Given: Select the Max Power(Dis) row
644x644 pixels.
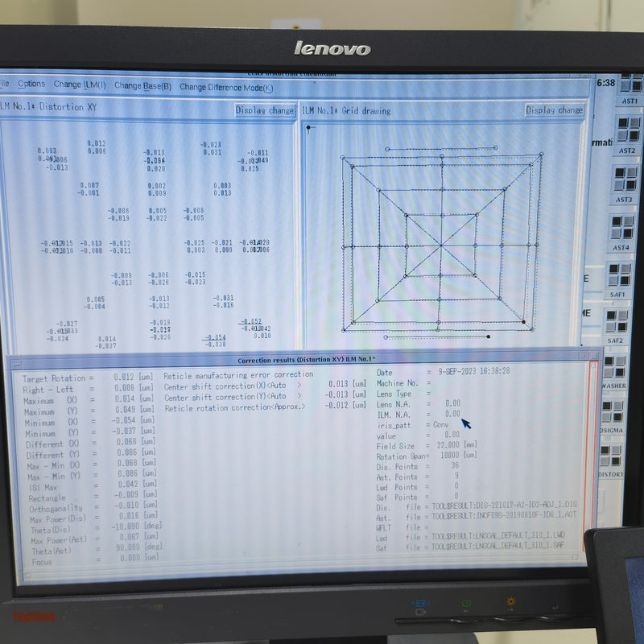Looking at the screenshot, I should tap(94, 517).
